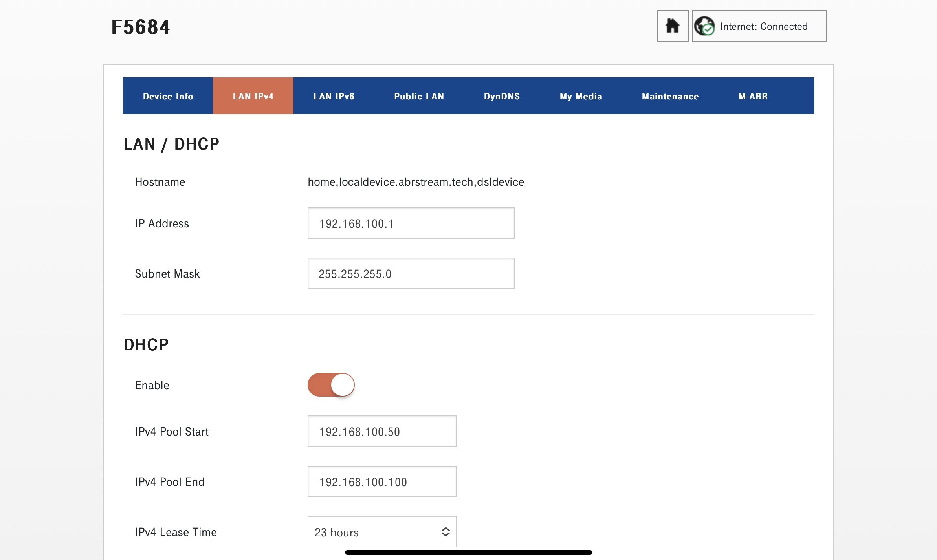This screenshot has height=560, width=937.
Task: Switch to My Media tab
Action: coord(581,96)
